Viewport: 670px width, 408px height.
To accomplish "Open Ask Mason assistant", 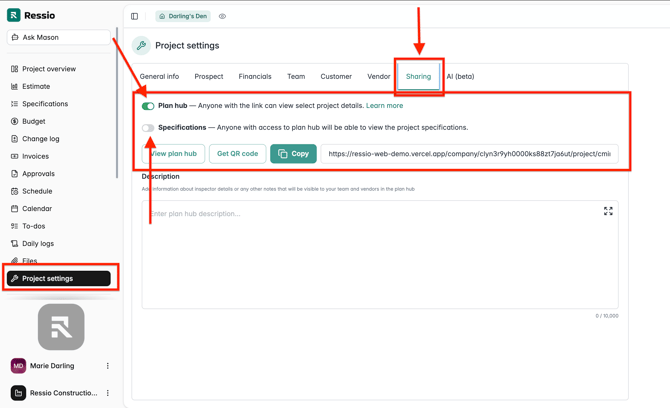I will (58, 37).
